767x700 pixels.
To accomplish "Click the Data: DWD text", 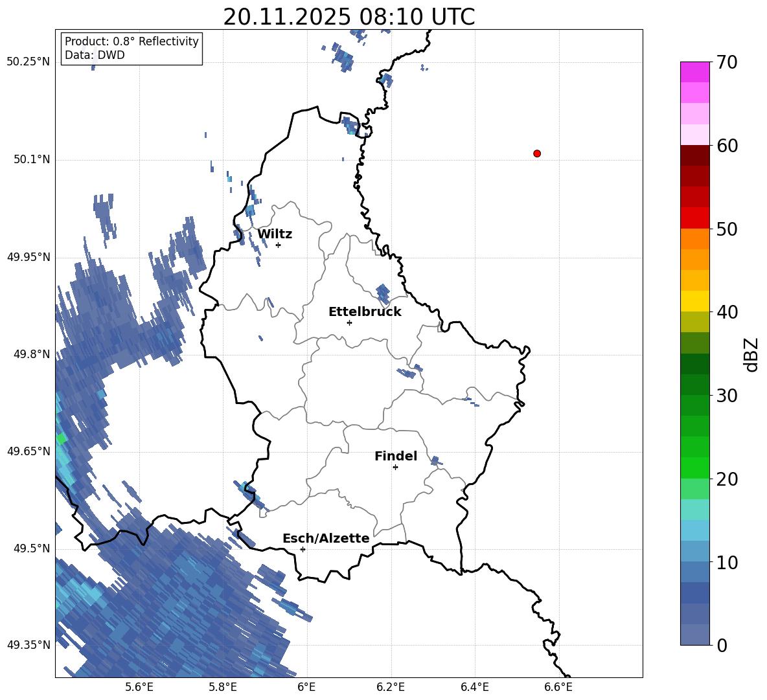I will pos(95,55).
